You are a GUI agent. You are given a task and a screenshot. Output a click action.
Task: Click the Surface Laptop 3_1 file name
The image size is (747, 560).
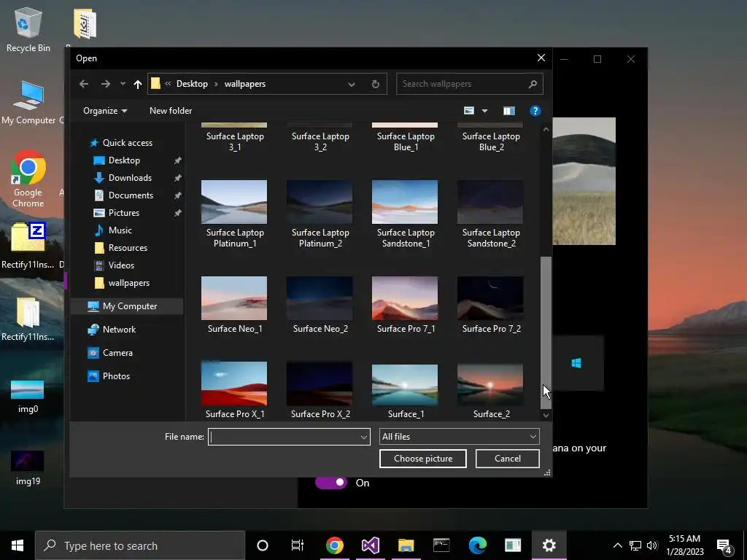235,141
